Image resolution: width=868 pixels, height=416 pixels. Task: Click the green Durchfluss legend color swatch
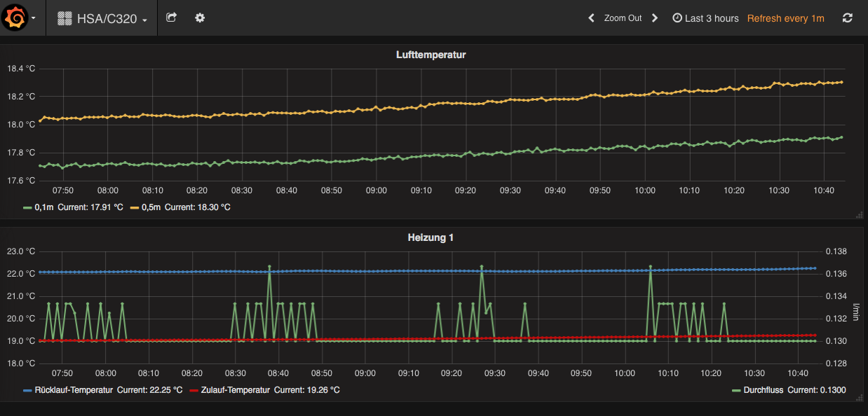tap(735, 390)
